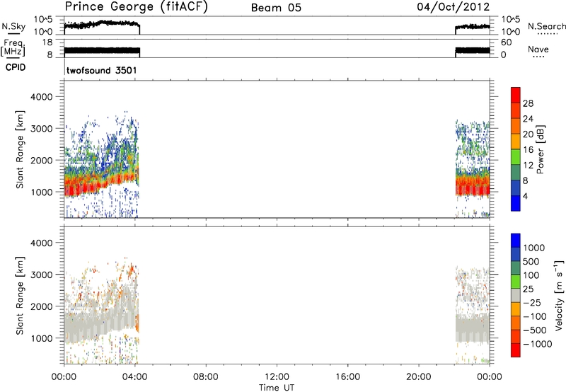Image resolution: width=566 pixels, height=392 pixels.
Task: Click the "12" value on the power colorbar
Action: pos(528,166)
